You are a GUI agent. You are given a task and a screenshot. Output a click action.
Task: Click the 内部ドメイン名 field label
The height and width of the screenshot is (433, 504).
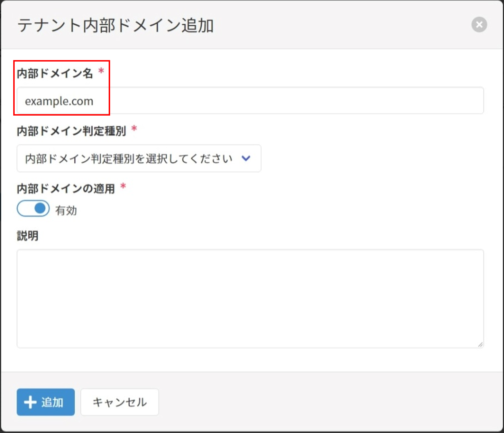[x=55, y=73]
